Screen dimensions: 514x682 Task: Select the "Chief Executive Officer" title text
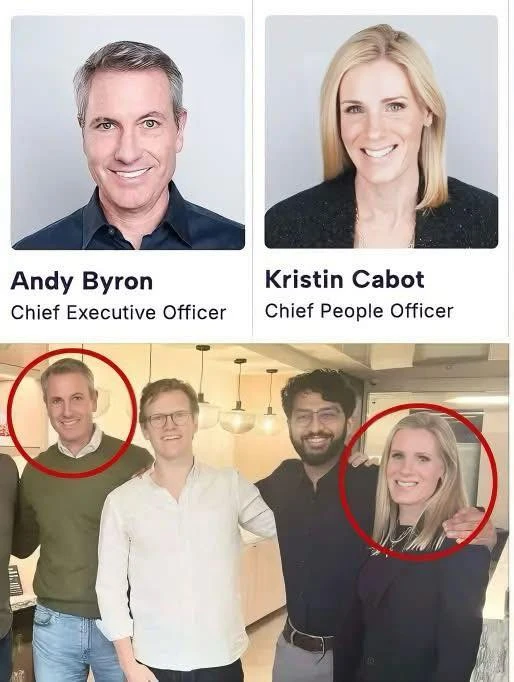pyautogui.click(x=118, y=312)
